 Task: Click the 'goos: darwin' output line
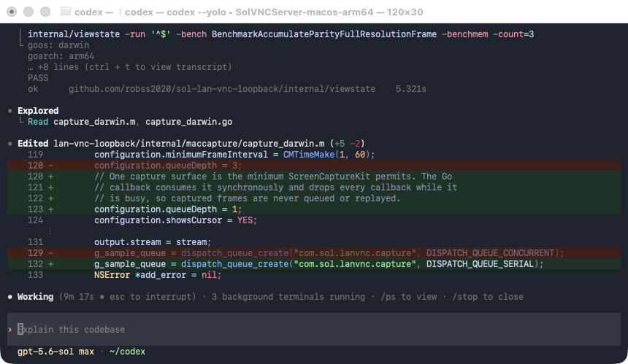pos(58,45)
